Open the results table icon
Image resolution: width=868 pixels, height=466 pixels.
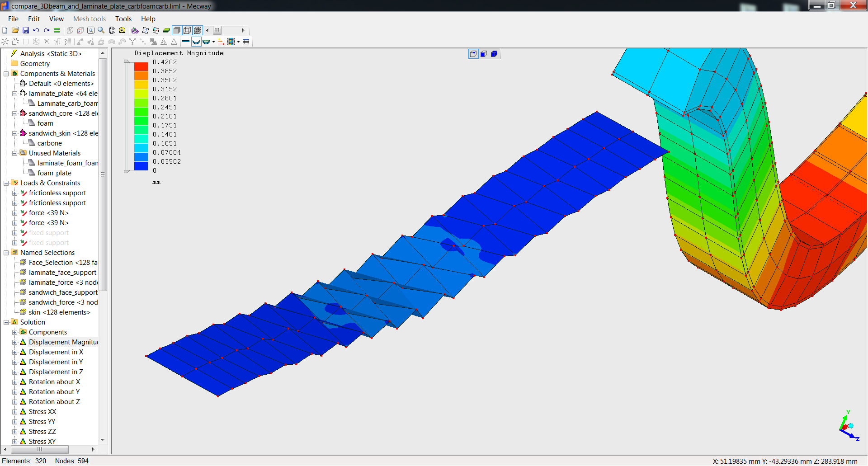coord(246,42)
